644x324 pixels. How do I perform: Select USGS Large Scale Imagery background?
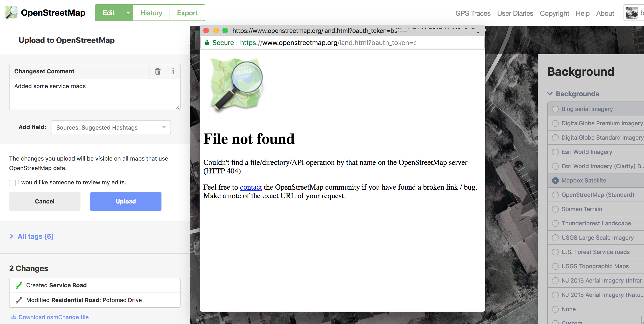point(596,238)
